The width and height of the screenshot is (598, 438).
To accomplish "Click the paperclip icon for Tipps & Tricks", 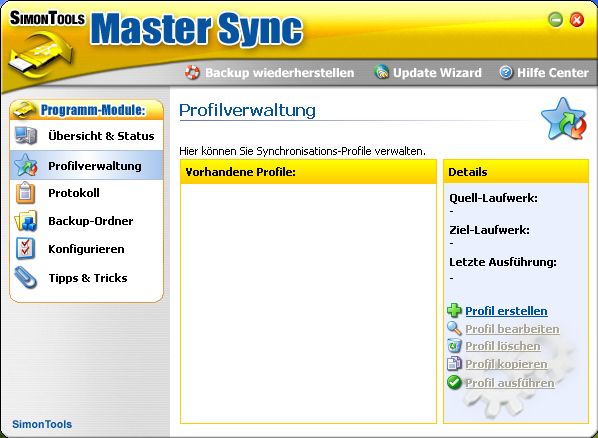I will tap(26, 277).
